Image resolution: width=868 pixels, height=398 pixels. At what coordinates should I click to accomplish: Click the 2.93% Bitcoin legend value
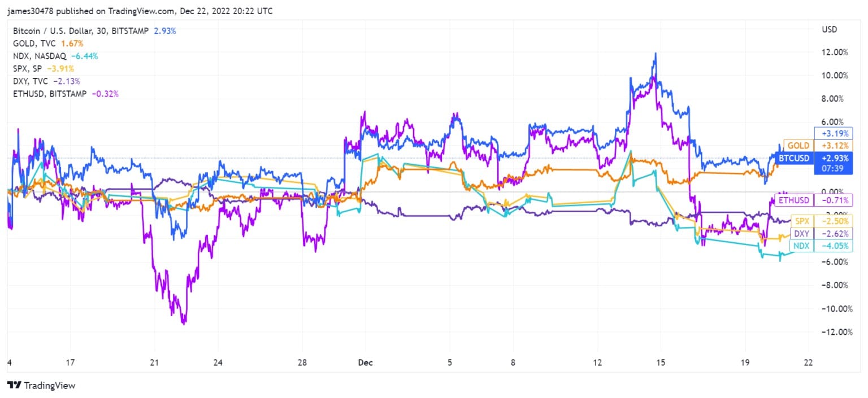click(x=164, y=31)
